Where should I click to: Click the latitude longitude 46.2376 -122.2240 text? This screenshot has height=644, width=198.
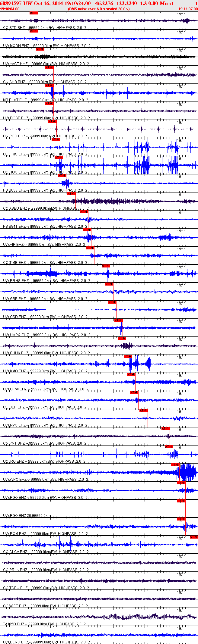pos(116,3)
